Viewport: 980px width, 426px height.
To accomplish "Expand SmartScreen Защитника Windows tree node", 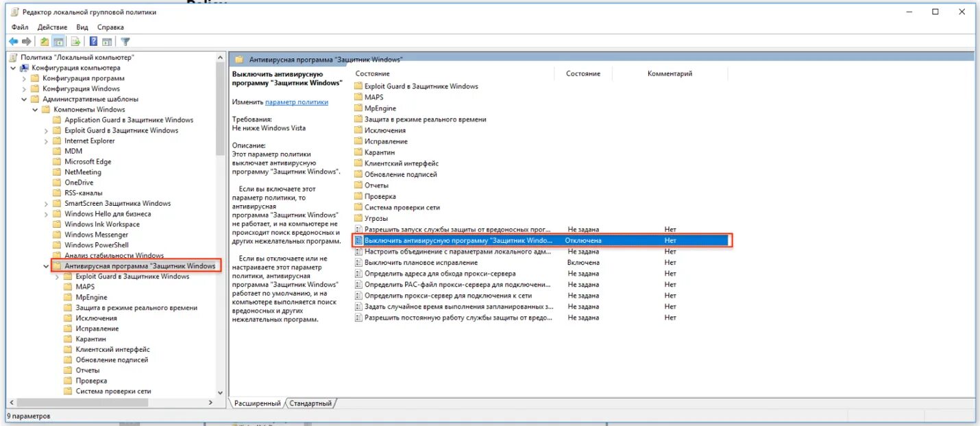I will click(46, 204).
